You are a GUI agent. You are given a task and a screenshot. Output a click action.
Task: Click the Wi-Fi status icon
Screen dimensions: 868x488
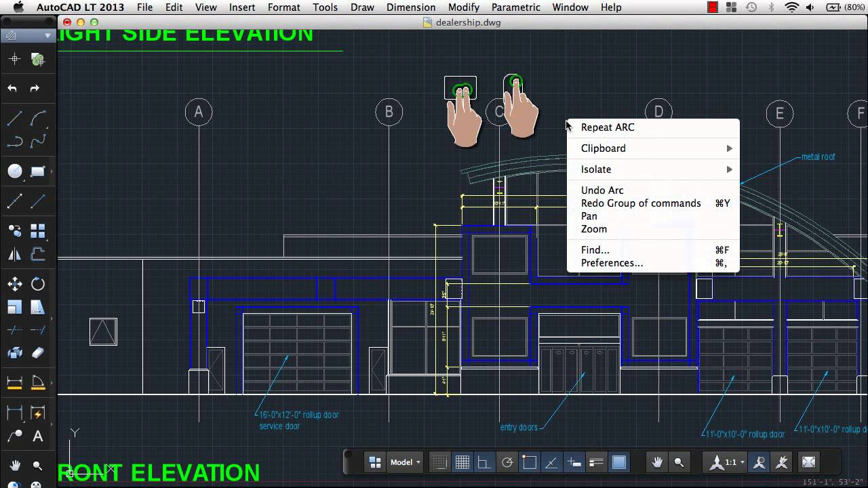coord(792,7)
